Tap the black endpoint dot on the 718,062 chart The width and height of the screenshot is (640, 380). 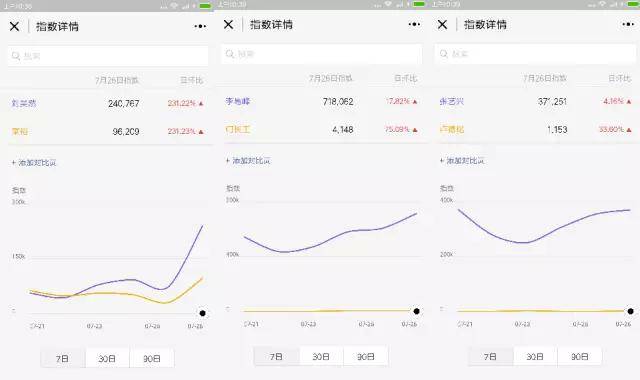[x=416, y=311]
